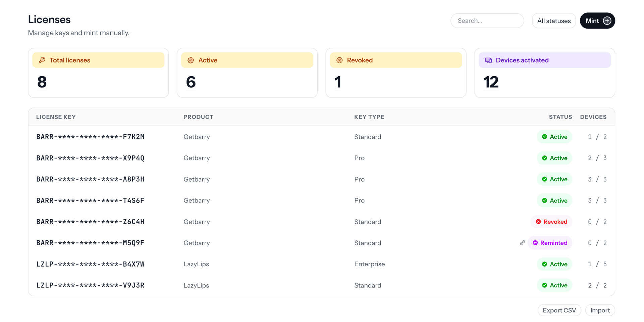Image resolution: width=644 pixels, height=322 pixels.
Task: Click the Active badge on the V9J3R row
Action: pyautogui.click(x=554, y=285)
